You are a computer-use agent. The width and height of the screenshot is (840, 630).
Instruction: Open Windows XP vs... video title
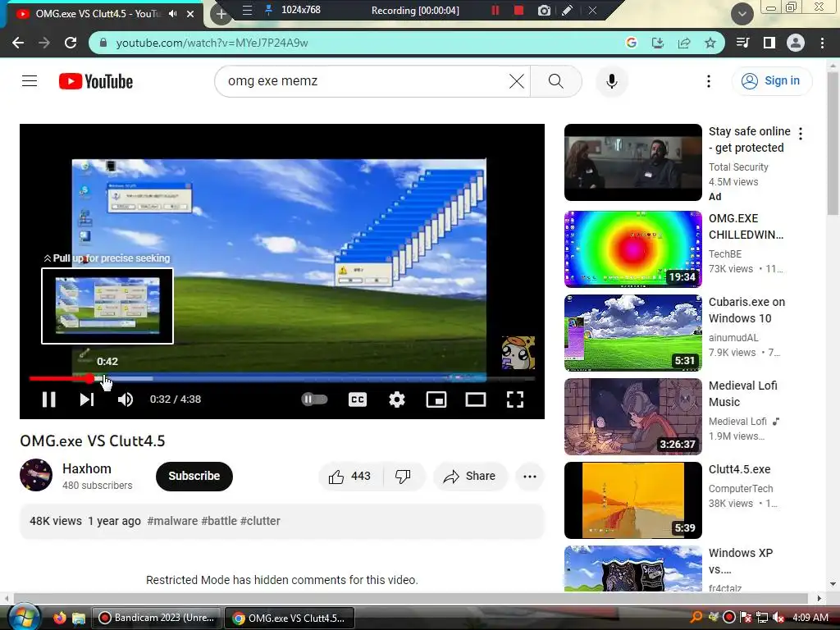click(741, 560)
